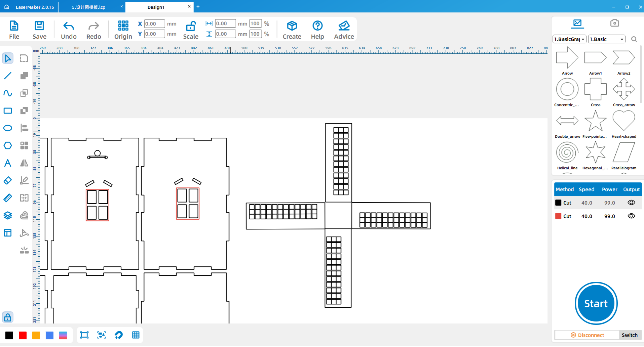
Task: Click the array grid tool
Action: pyautogui.click(x=24, y=145)
